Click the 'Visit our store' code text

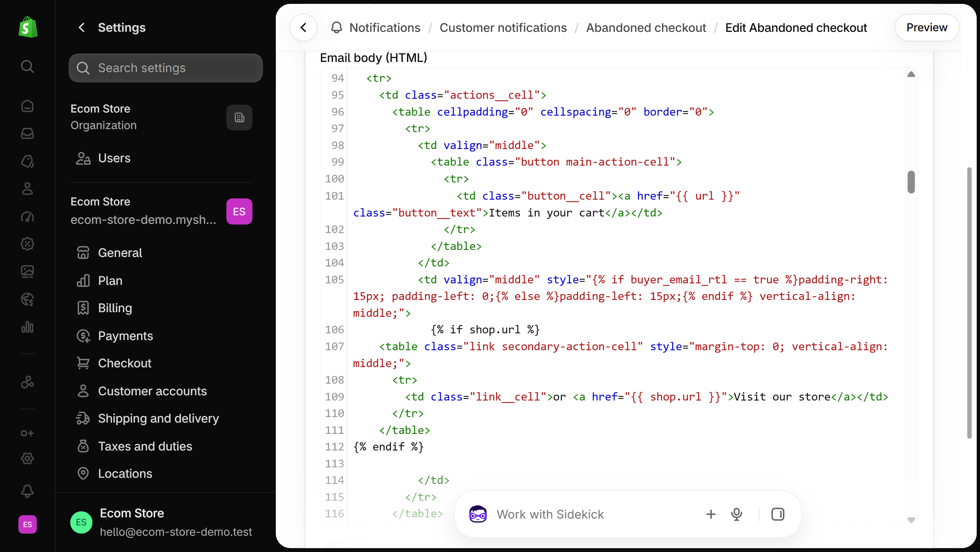782,397
